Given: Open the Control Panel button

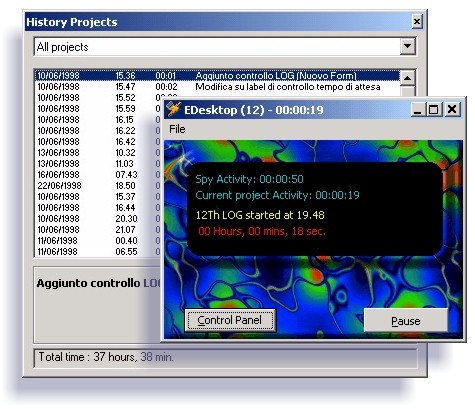Looking at the screenshot, I should pos(230,320).
